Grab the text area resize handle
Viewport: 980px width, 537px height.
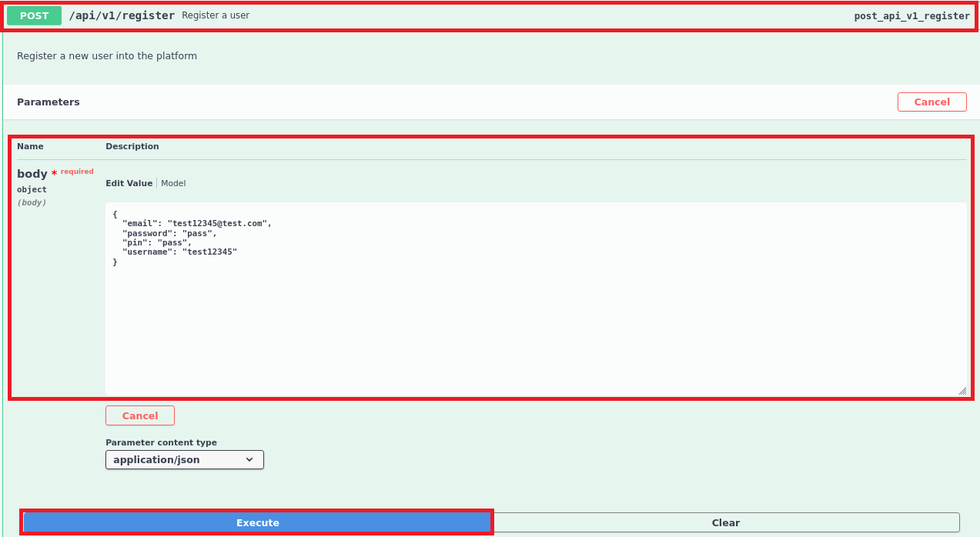click(962, 391)
